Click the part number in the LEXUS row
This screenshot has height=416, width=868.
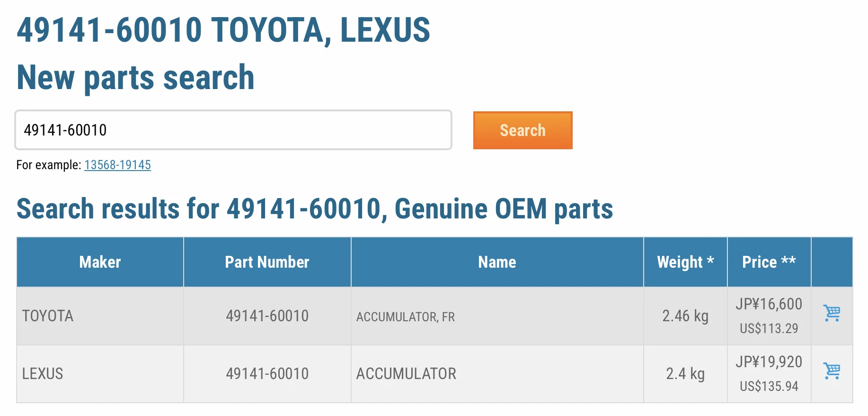click(267, 374)
